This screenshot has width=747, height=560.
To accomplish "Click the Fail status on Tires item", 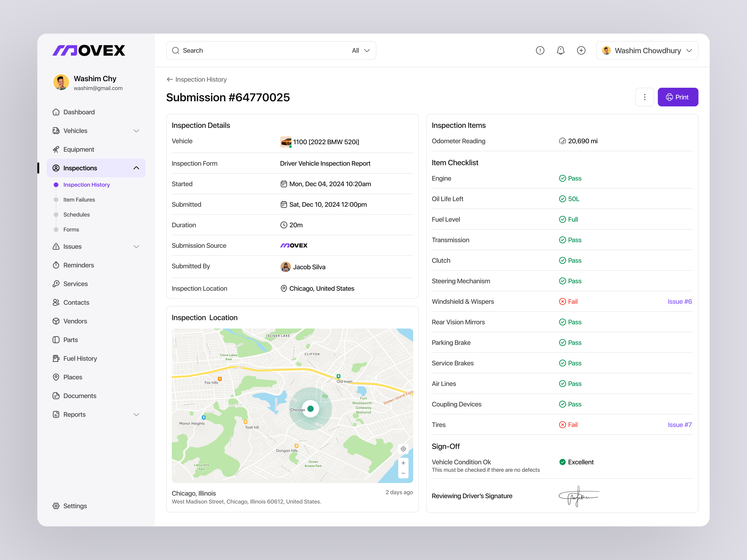I will 568,425.
